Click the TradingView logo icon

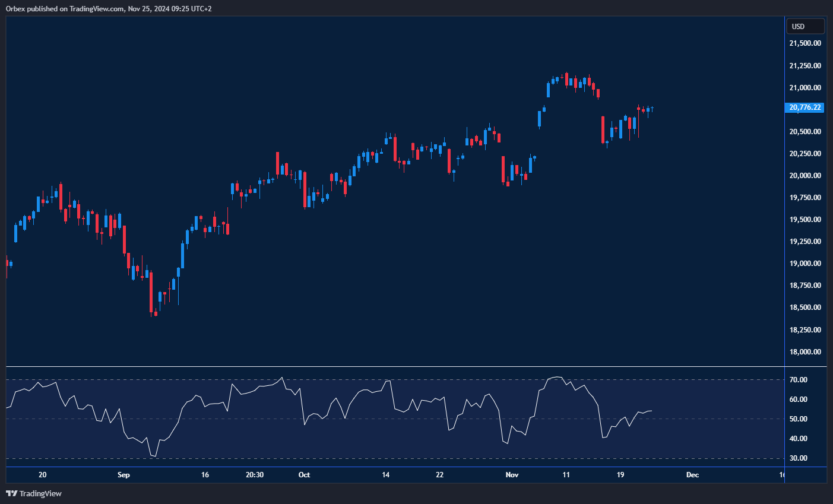click(x=11, y=493)
